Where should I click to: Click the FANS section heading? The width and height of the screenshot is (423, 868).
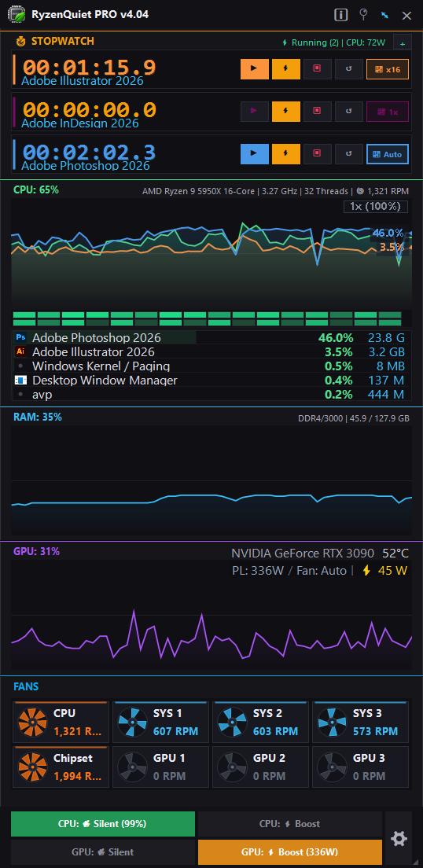[x=26, y=686]
